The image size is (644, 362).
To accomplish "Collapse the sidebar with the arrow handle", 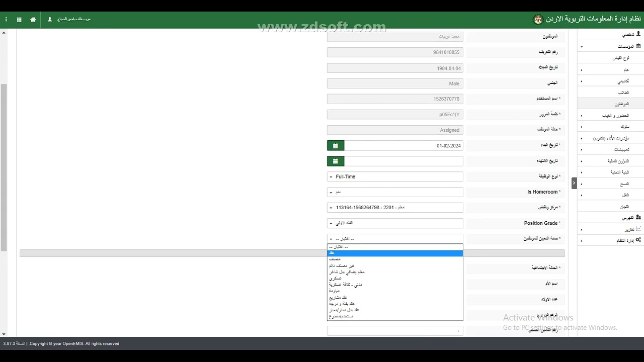I will pos(574,183).
